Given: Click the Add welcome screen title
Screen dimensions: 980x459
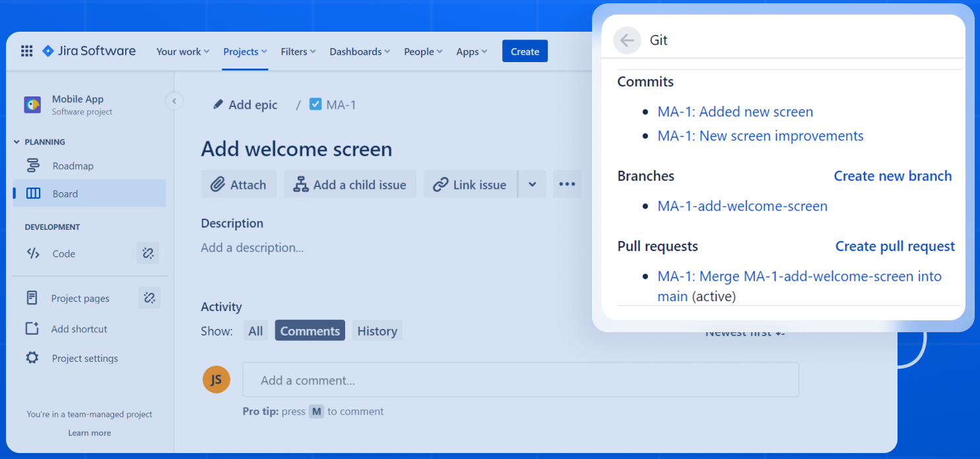Looking at the screenshot, I should pyautogui.click(x=296, y=149).
